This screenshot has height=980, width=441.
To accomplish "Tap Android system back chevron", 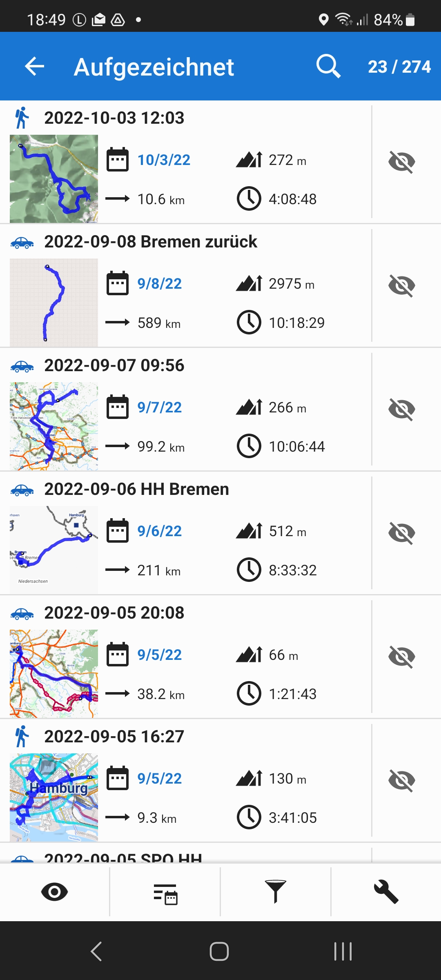I will 96,951.
